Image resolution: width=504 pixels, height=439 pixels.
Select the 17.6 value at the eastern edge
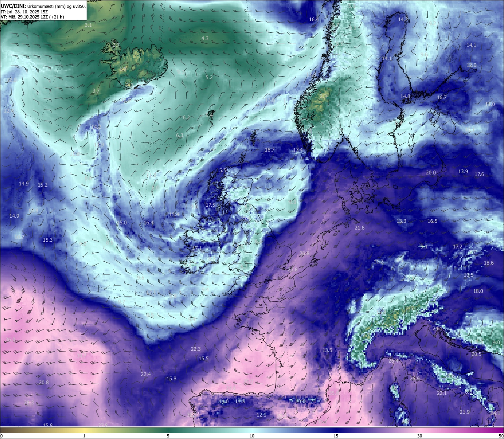479,174
